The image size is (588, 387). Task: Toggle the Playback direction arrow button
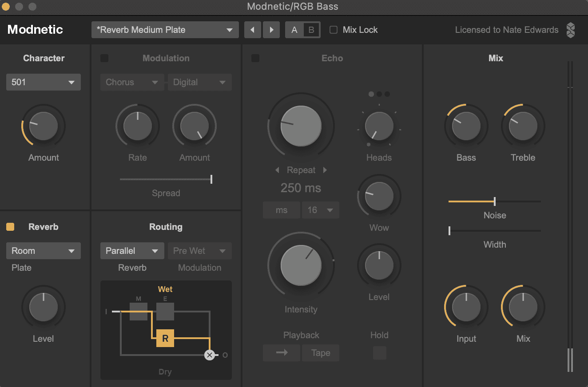282,353
